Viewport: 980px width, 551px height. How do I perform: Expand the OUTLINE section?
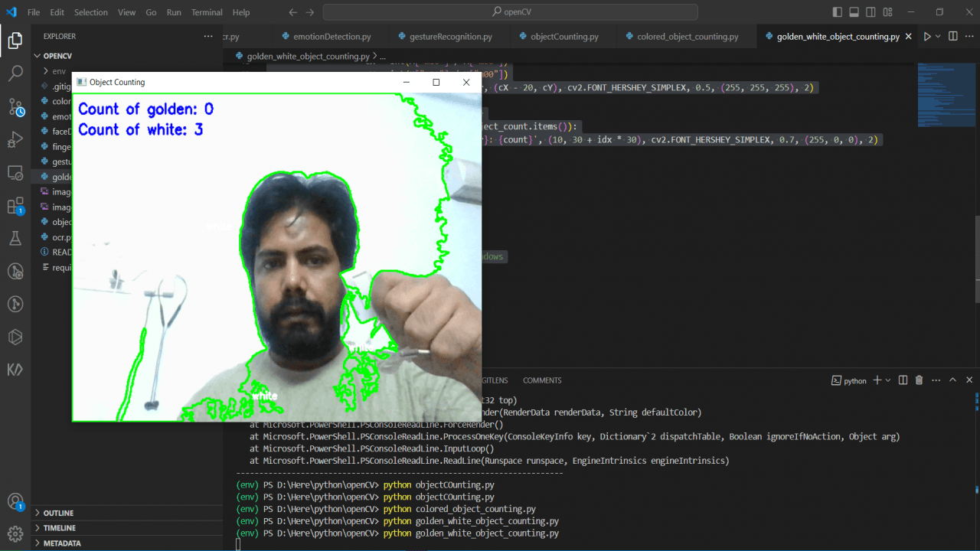tap(127, 513)
